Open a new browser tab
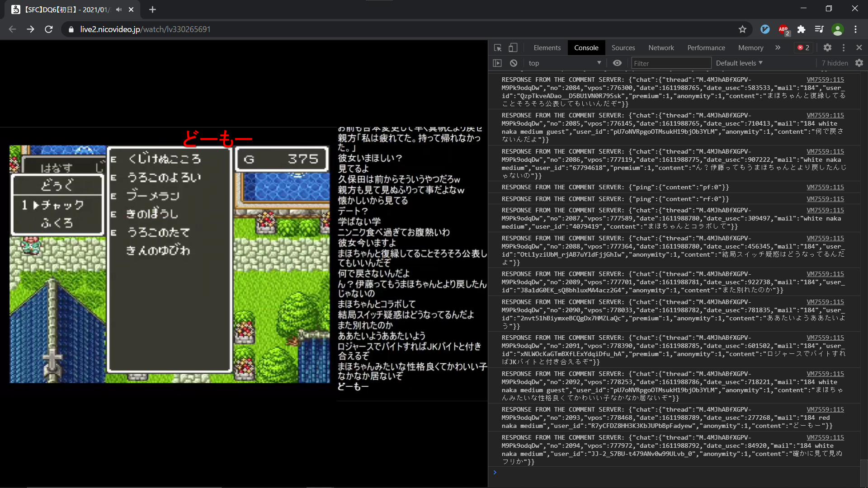The height and width of the screenshot is (488, 868). [x=152, y=9]
